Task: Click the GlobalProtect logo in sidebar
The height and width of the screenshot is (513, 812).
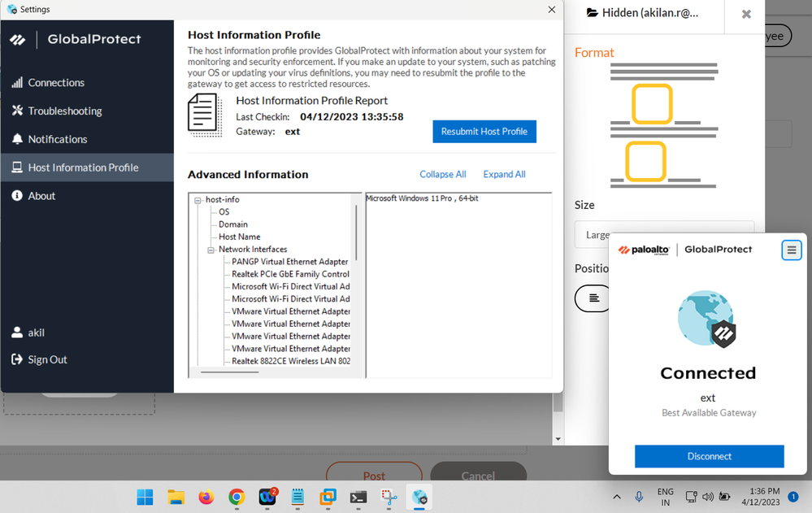Action: (x=18, y=39)
